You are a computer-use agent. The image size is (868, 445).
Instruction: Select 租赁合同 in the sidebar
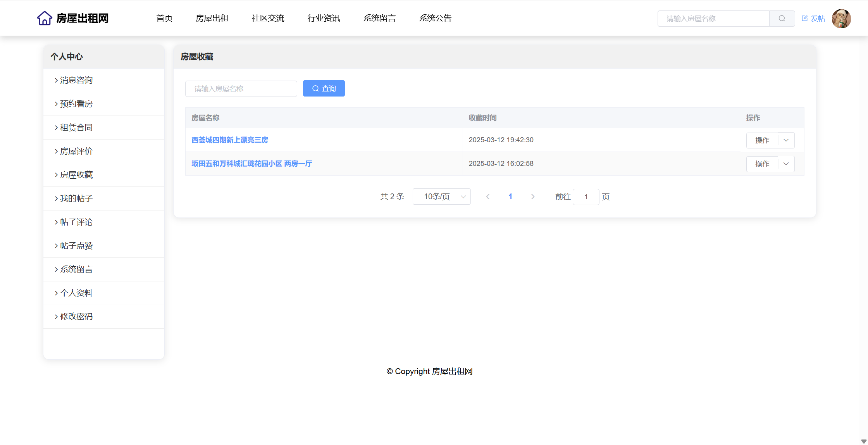pyautogui.click(x=76, y=128)
